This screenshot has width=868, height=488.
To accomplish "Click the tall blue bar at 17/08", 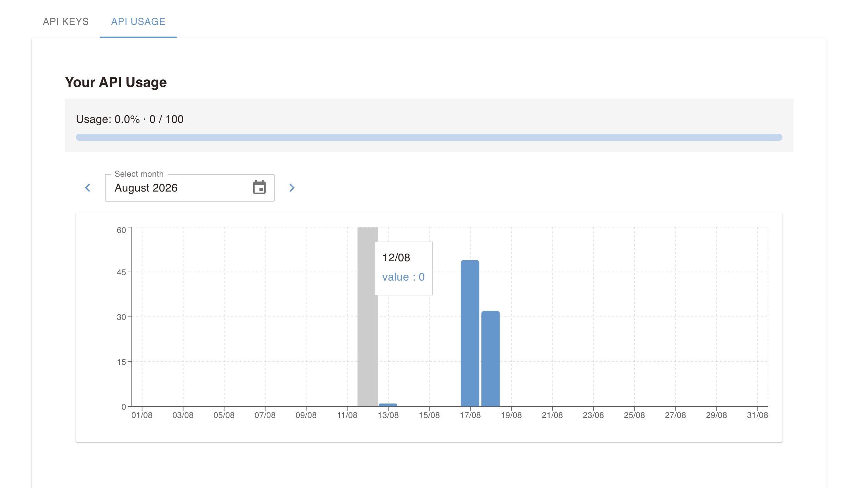I will [x=470, y=333].
